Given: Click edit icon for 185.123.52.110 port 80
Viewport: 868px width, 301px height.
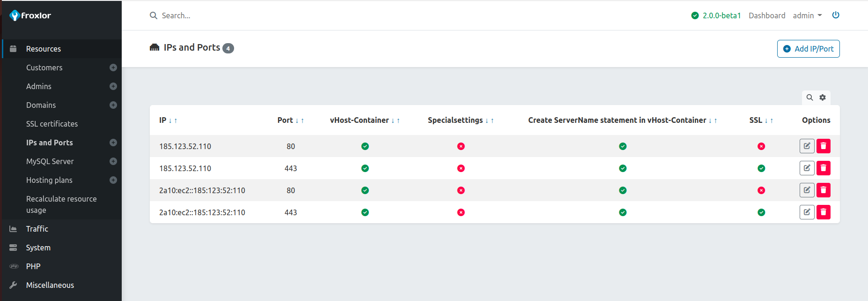Looking at the screenshot, I should pyautogui.click(x=807, y=146).
